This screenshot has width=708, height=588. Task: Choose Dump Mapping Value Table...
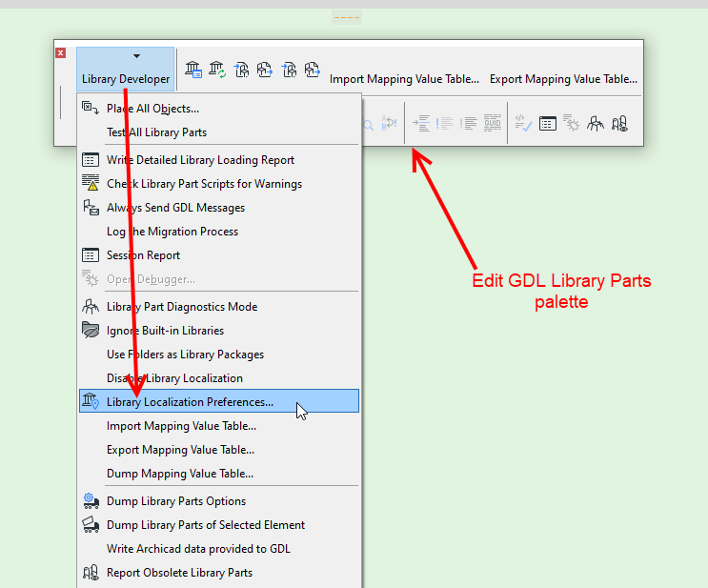pos(219,474)
